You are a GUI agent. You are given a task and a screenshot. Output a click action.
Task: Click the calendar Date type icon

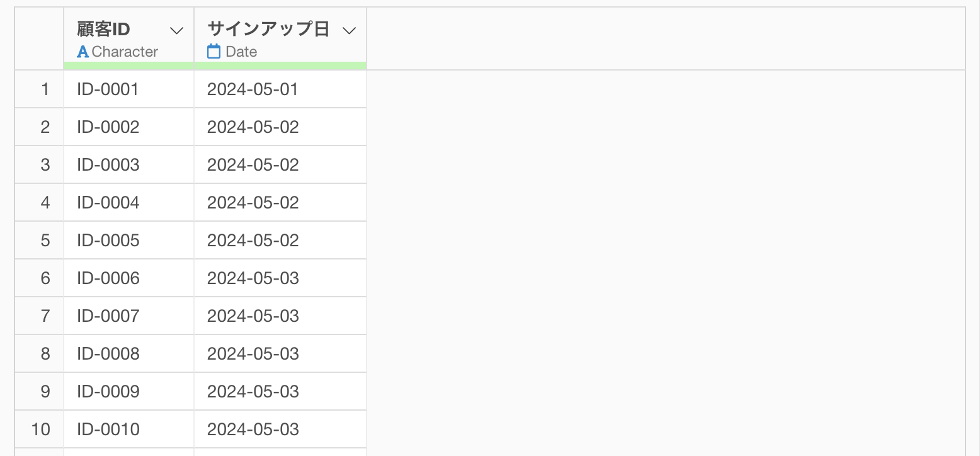(214, 52)
